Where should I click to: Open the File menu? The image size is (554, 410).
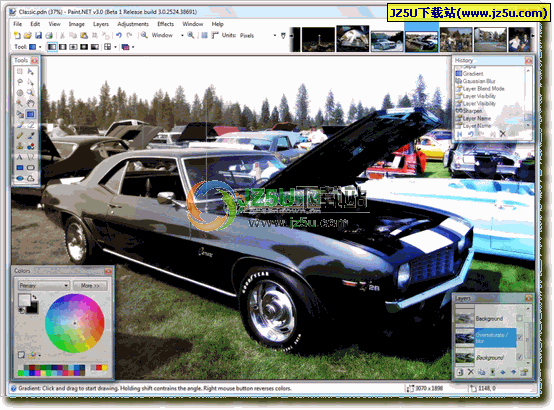(17, 24)
